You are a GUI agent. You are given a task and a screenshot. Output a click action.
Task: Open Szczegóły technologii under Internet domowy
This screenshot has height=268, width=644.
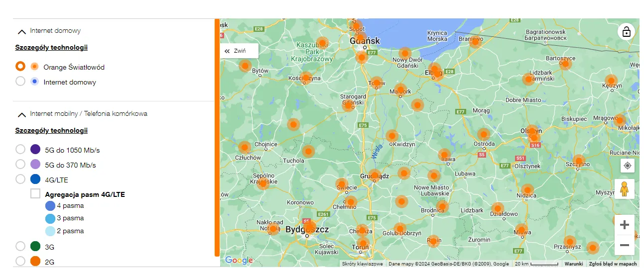click(51, 48)
